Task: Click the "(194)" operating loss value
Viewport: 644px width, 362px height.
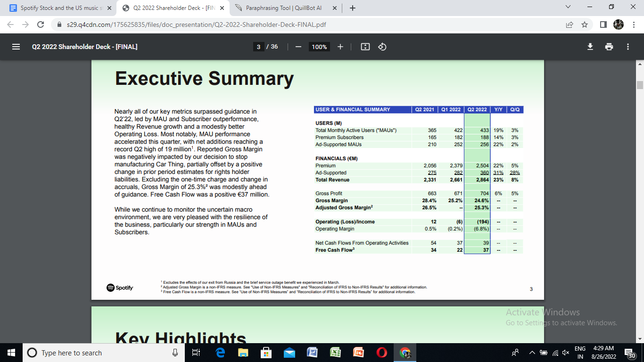Action: click(482, 222)
